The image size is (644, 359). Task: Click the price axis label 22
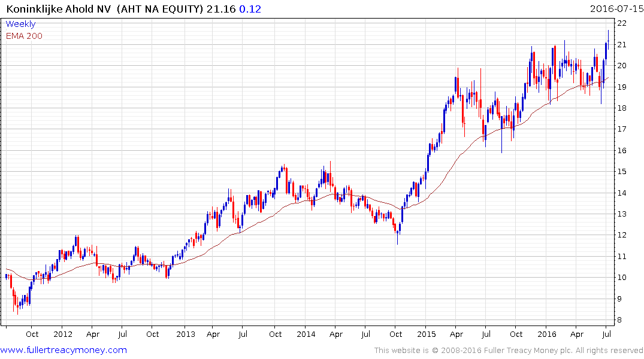point(622,23)
